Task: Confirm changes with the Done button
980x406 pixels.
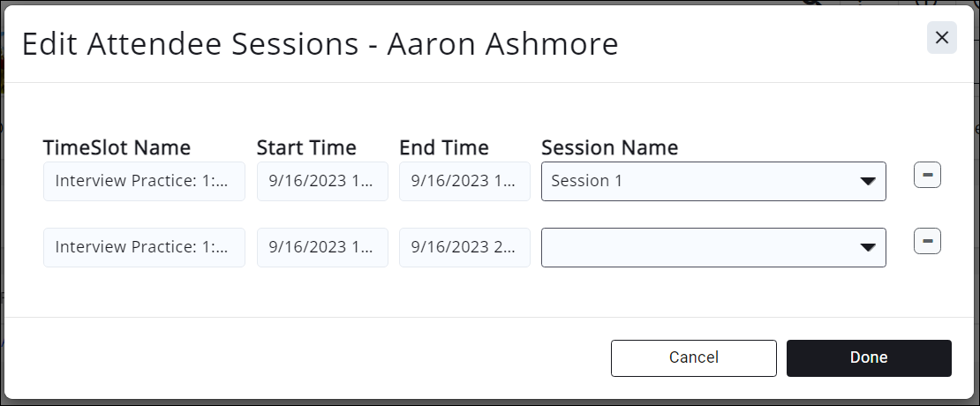Action: tap(869, 357)
